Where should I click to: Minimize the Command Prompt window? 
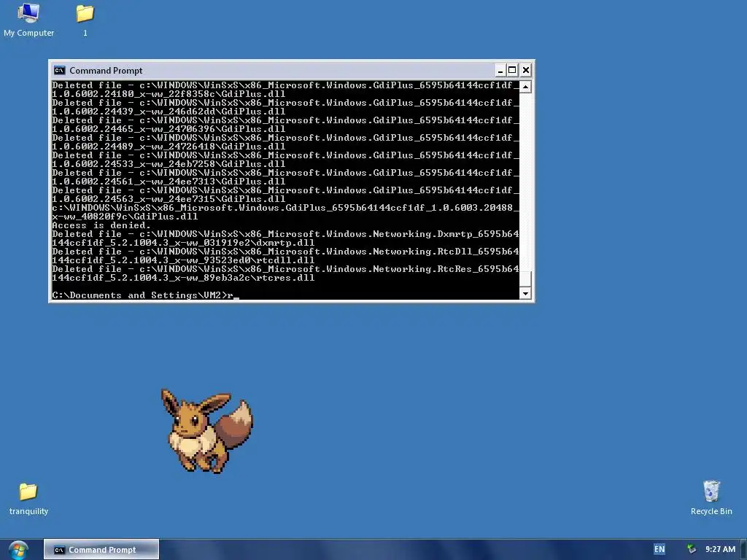(x=500, y=71)
